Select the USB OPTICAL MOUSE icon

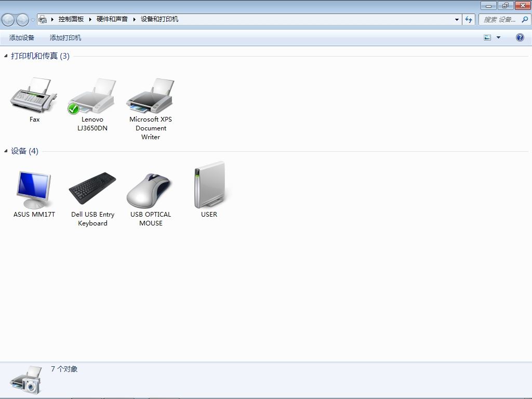pos(149,191)
